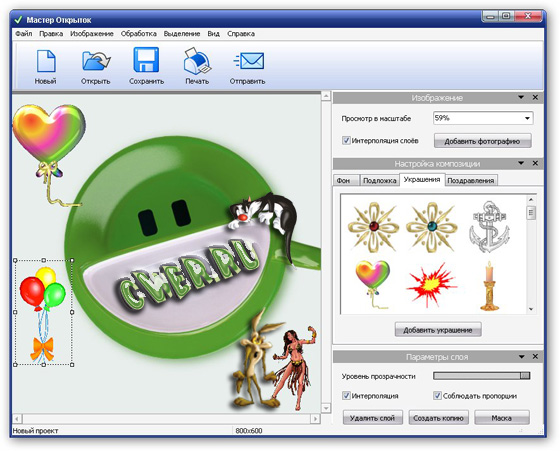Click Создать копию button

tap(438, 418)
